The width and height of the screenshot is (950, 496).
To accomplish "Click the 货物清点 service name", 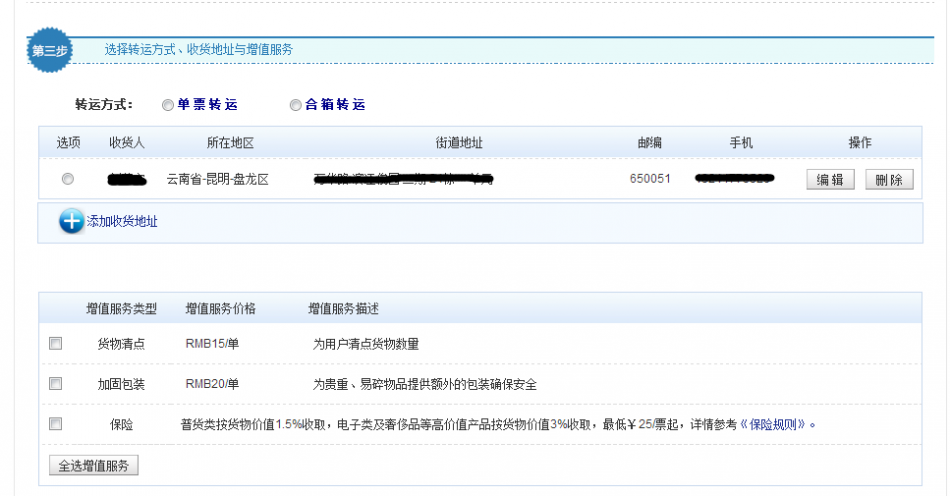I will click(x=121, y=344).
